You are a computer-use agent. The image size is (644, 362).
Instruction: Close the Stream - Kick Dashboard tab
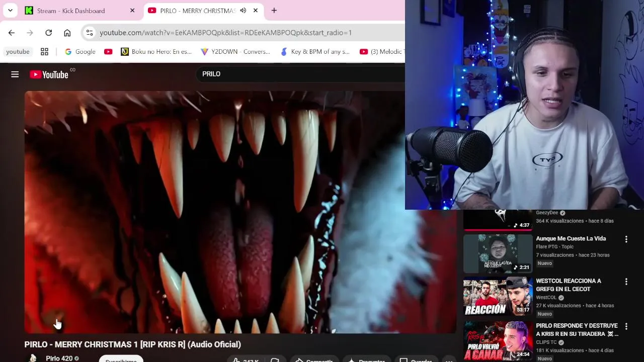click(132, 11)
